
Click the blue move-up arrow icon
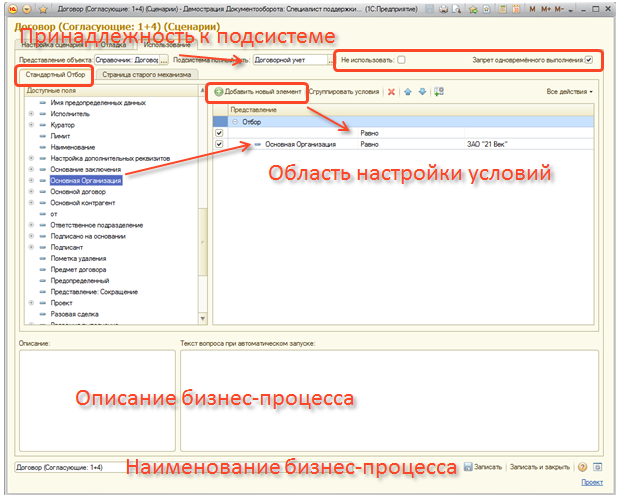408,92
